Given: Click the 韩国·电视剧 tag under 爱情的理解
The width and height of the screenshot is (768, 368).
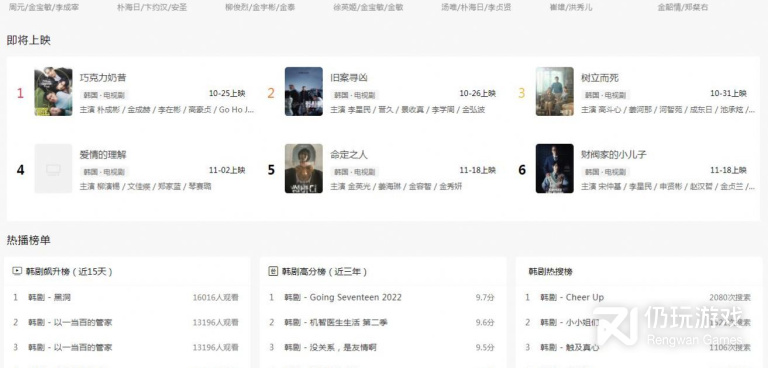Looking at the screenshot, I should pyautogui.click(x=104, y=172).
